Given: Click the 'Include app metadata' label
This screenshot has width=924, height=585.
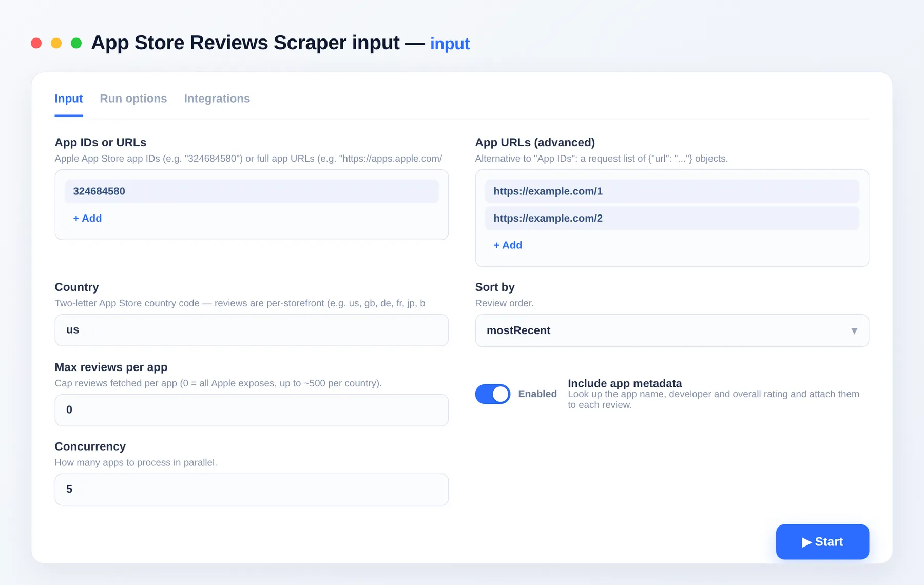Looking at the screenshot, I should [x=625, y=383].
